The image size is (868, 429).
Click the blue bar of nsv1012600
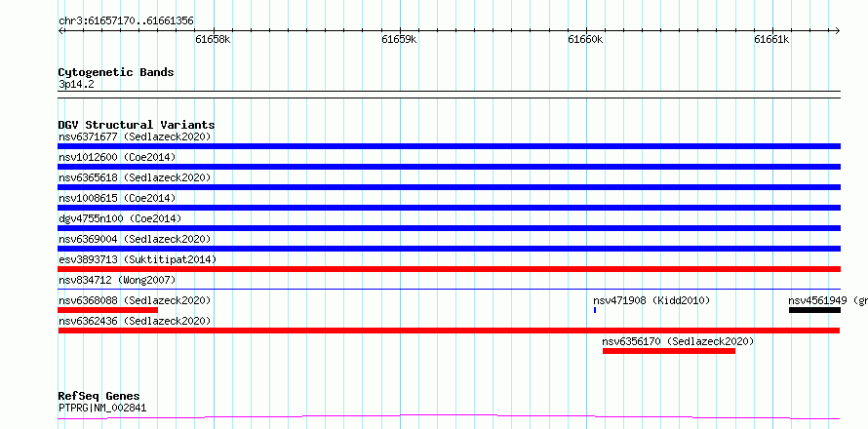click(x=449, y=167)
